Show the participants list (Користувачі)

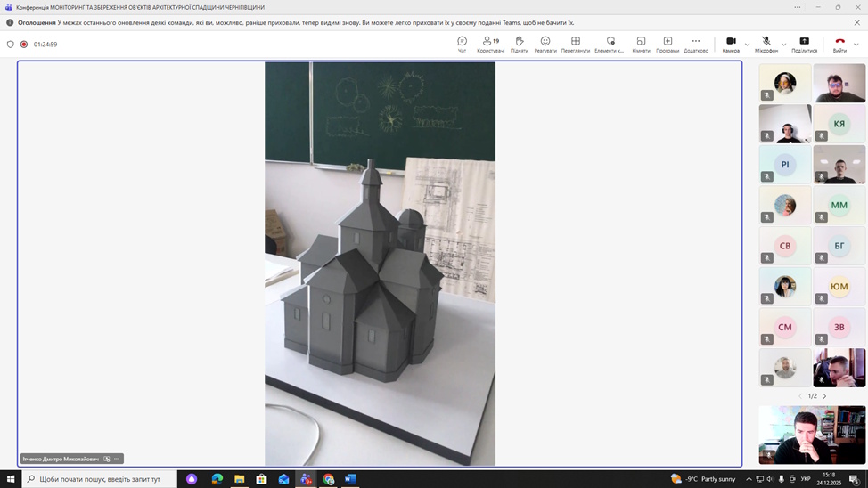(x=489, y=44)
